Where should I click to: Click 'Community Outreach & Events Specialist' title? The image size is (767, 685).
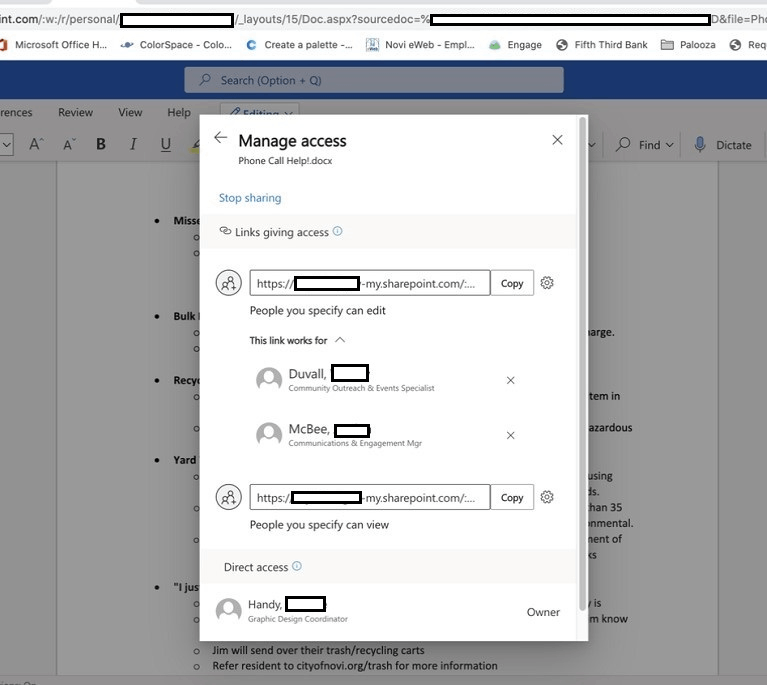pyautogui.click(x=361, y=388)
